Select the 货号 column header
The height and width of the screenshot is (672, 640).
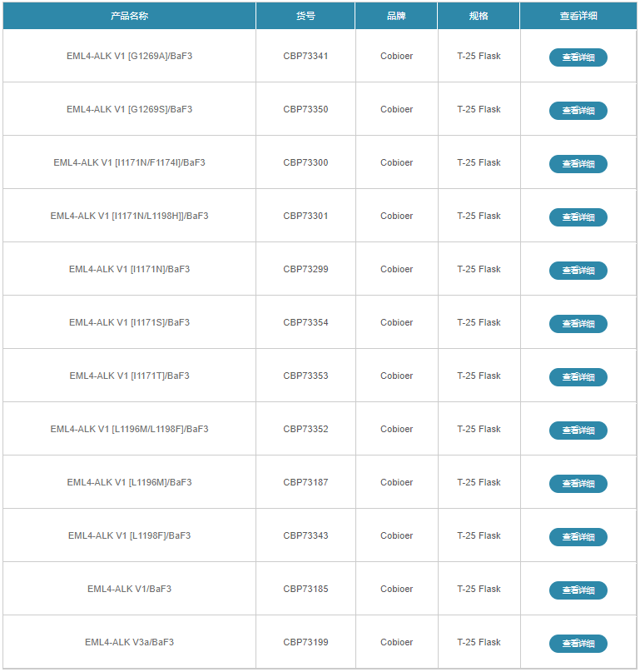(305, 16)
